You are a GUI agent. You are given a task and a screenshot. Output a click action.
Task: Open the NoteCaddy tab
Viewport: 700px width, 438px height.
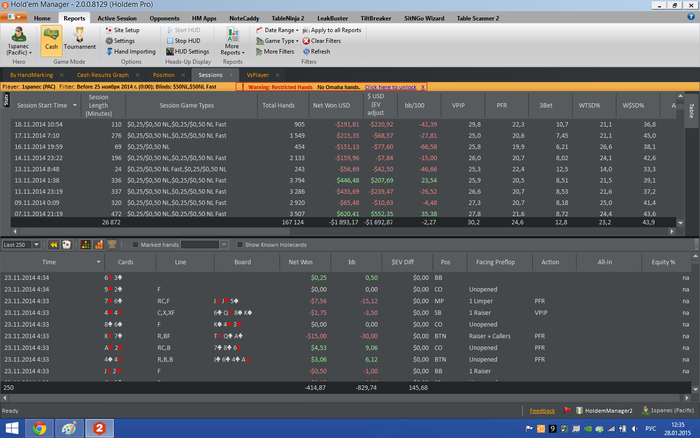tap(244, 18)
